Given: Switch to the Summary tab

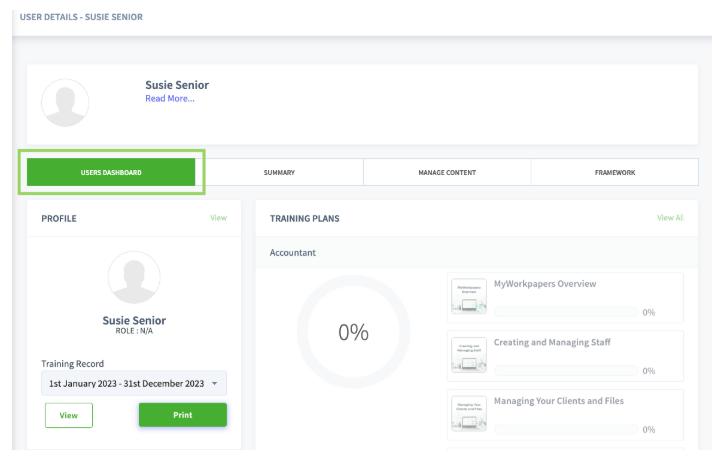Looking at the screenshot, I should tap(279, 172).
